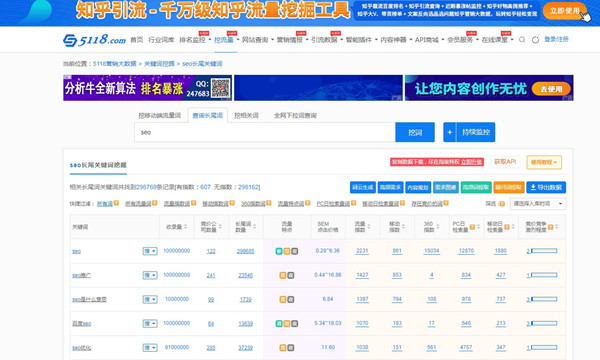Switch to 挖移动端流量词 tab
The width and height of the screenshot is (600, 360).
[x=160, y=116]
